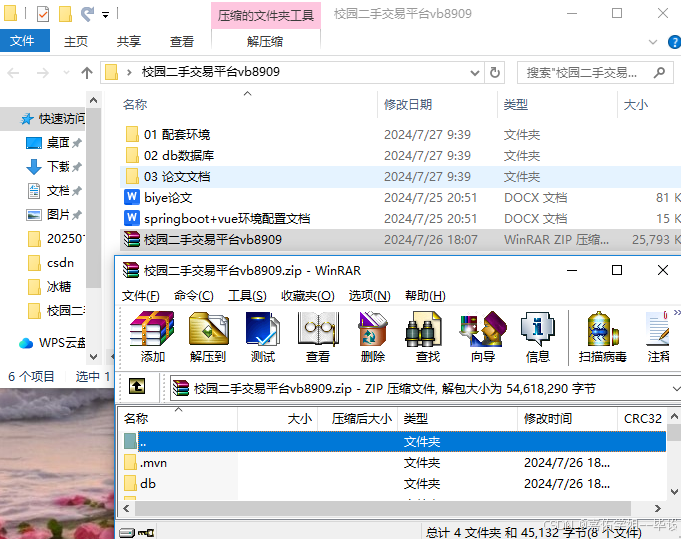Viewport: 681px width, 539px height.
Task: Click the quick-access undo icon
Action: [x=87, y=14]
